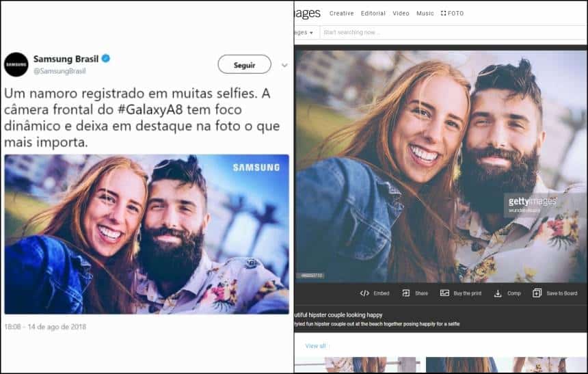Image resolution: width=588 pixels, height=374 pixels.
Task: Expand the tweet options chevron
Action: [x=284, y=65]
